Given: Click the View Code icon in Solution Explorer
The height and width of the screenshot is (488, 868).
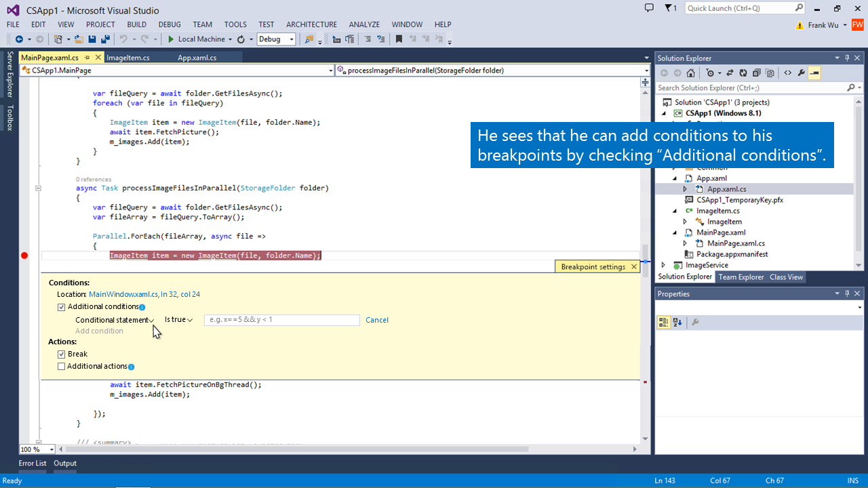Looking at the screenshot, I should (788, 73).
